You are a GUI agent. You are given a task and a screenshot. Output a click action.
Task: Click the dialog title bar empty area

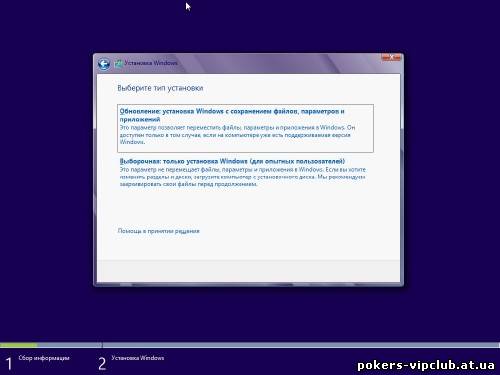[279, 63]
